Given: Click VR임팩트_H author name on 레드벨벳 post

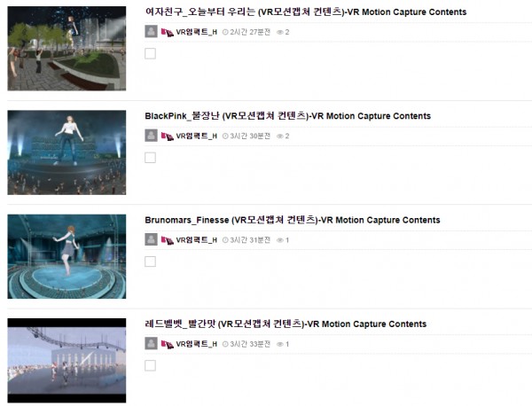Looking at the screenshot, I should (x=197, y=344).
